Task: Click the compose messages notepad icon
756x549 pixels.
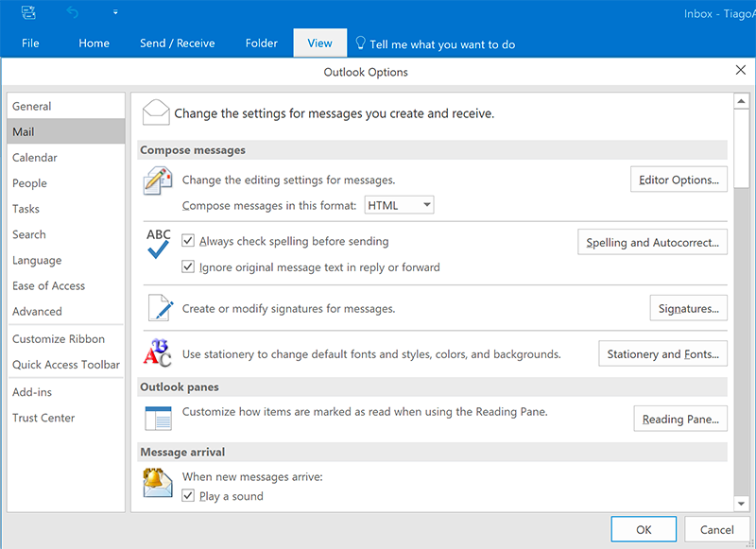Action: click(157, 180)
